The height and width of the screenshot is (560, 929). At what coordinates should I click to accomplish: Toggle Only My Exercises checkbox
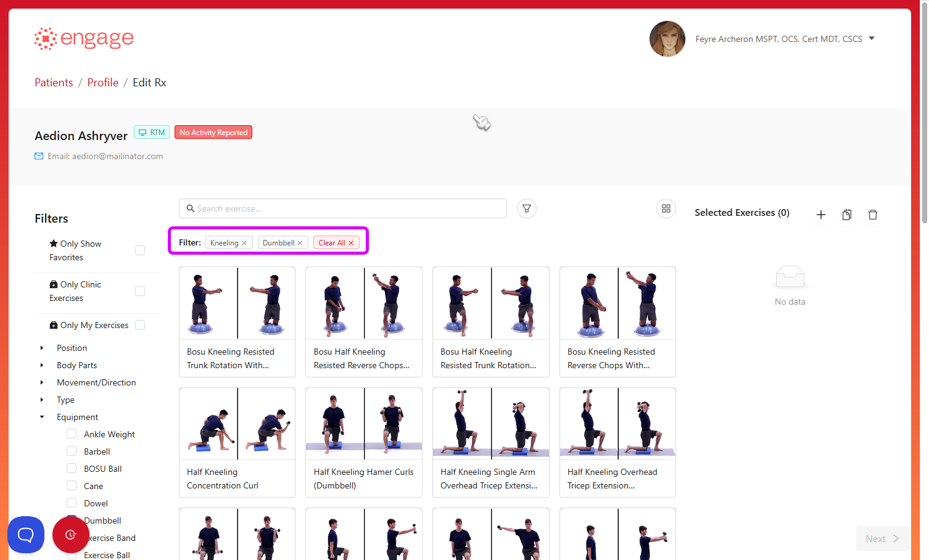pyautogui.click(x=140, y=325)
